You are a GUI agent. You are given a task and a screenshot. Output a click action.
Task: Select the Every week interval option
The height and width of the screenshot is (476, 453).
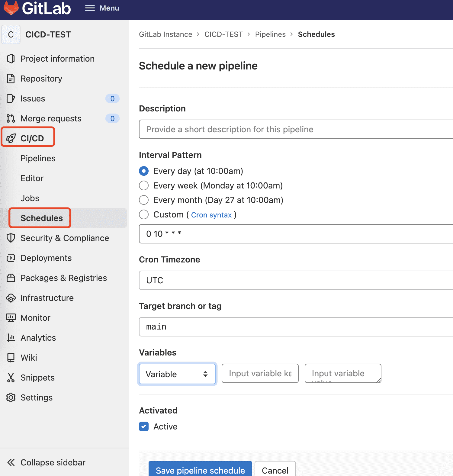144,185
